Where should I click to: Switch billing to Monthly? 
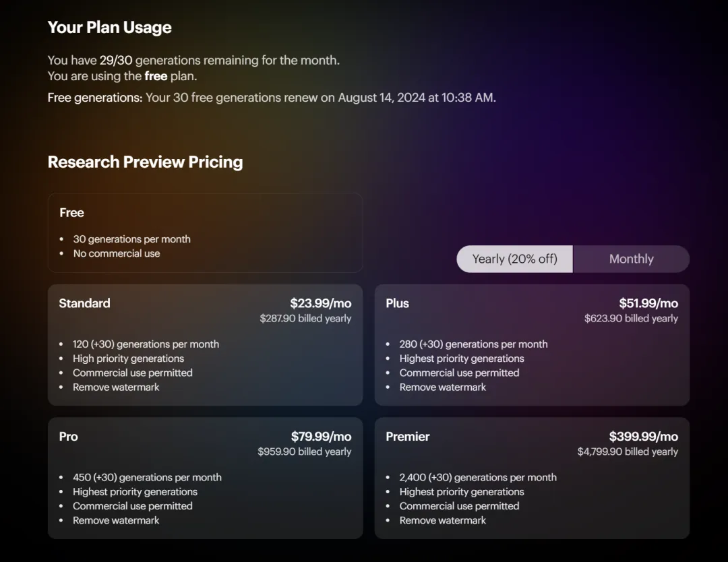pos(631,259)
